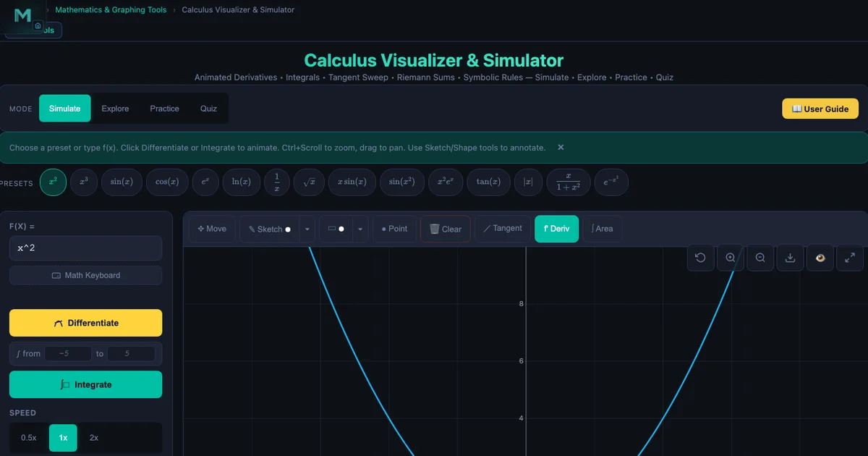Open the User Guide
Viewport: 868px width, 456px height.
[820, 109]
